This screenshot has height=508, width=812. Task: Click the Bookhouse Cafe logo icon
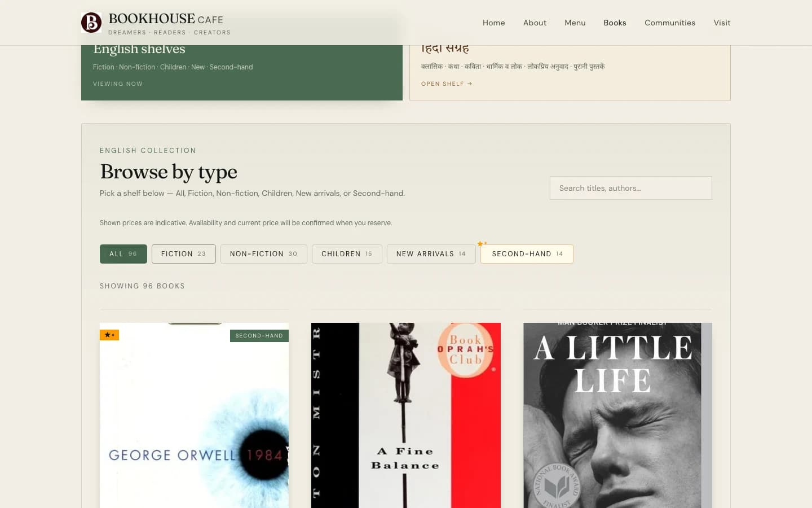click(x=91, y=23)
